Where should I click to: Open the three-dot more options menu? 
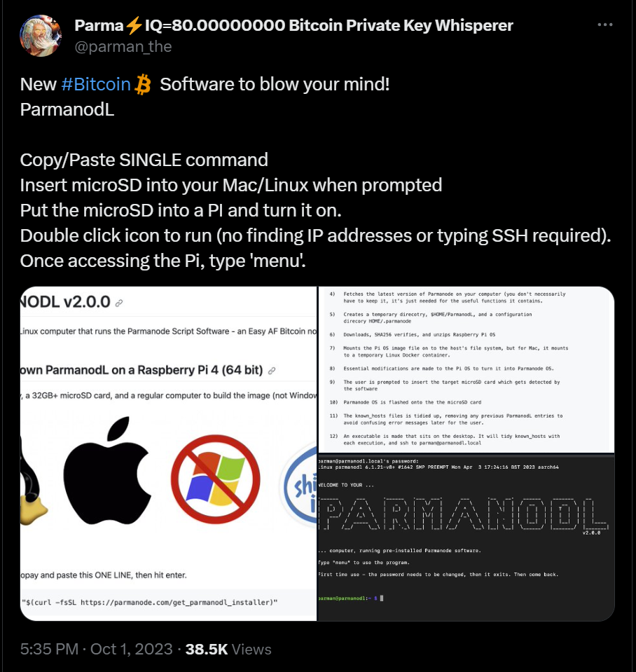(x=604, y=25)
